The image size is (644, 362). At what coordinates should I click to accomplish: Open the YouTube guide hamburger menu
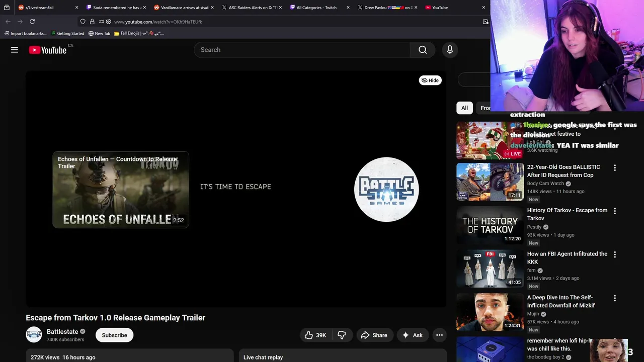[15, 50]
